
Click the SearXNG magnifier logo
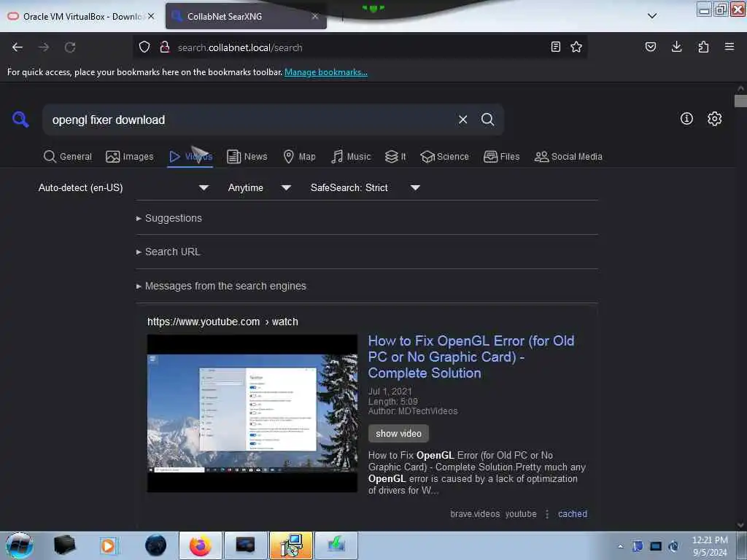(20, 119)
